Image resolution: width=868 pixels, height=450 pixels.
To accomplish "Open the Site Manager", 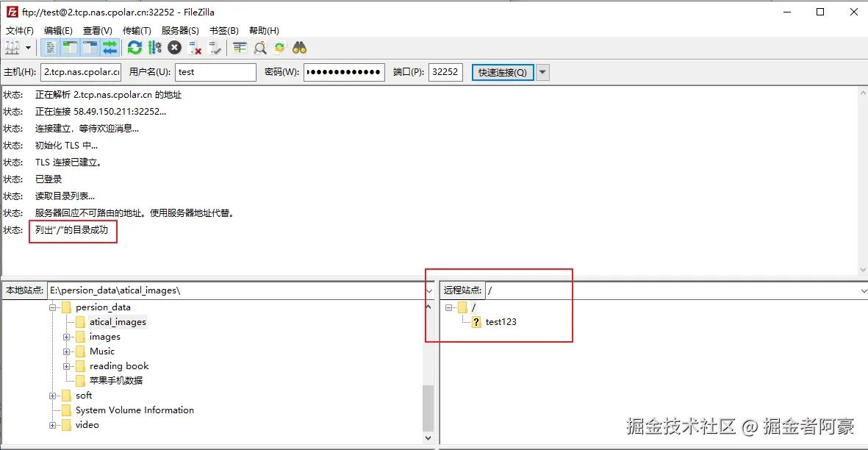I will (14, 47).
